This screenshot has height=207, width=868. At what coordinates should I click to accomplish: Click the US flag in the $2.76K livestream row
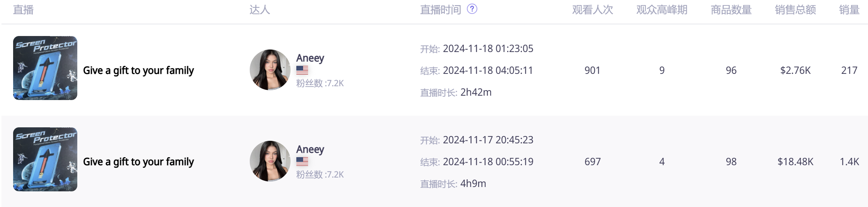pyautogui.click(x=302, y=70)
